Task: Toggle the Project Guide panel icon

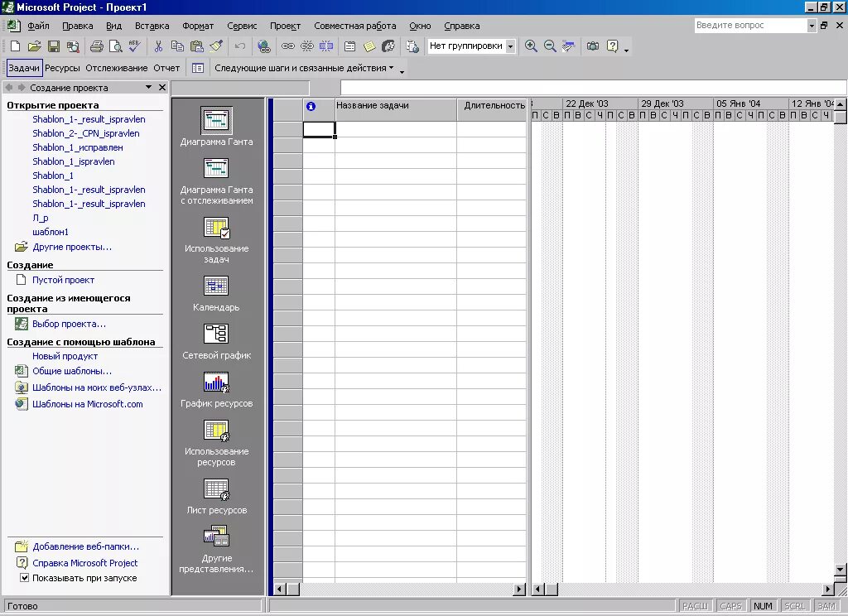Action: tap(198, 68)
